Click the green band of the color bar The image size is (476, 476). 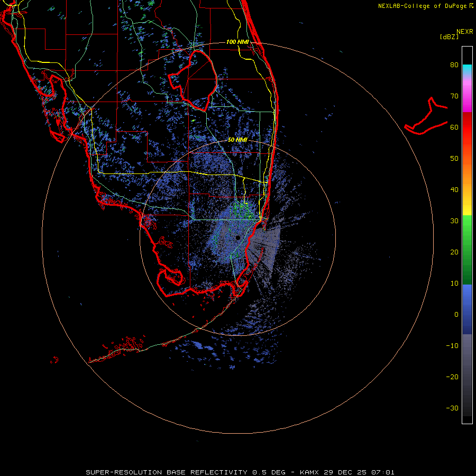[x=467, y=250]
